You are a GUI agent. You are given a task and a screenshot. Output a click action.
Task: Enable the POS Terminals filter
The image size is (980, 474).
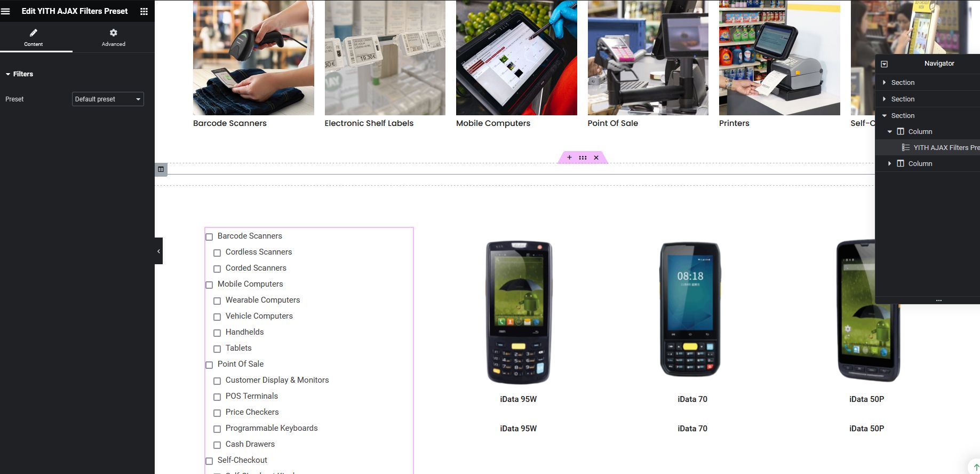217,397
